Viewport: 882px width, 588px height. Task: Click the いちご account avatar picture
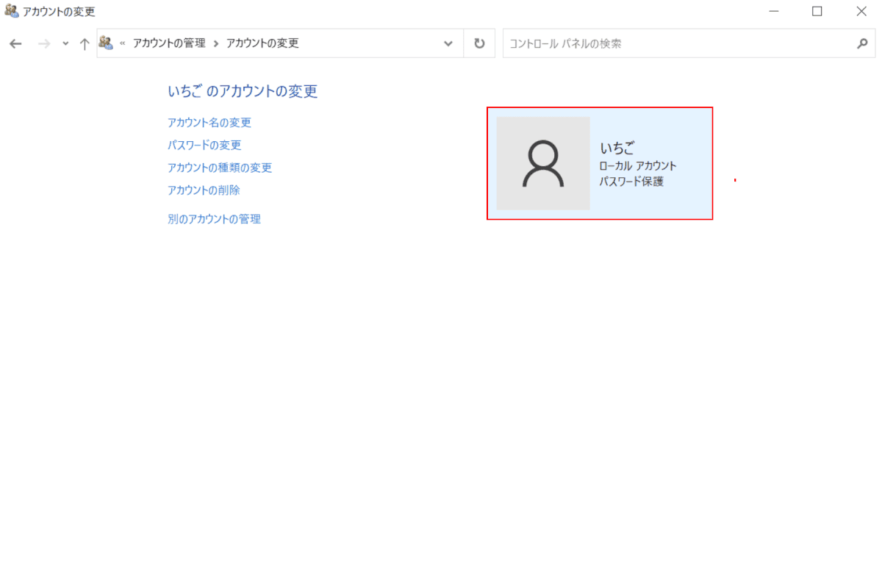[543, 163]
